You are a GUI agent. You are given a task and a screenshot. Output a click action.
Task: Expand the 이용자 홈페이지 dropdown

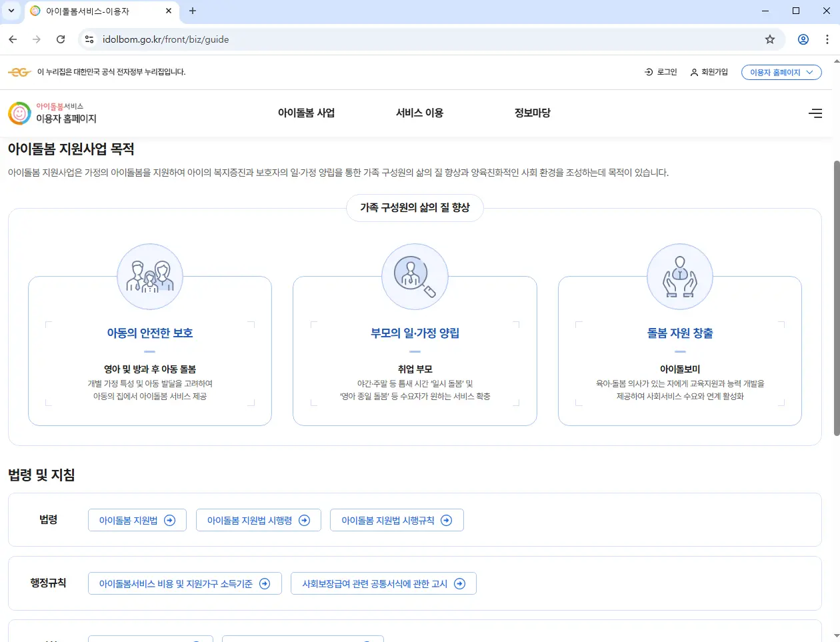pyautogui.click(x=781, y=72)
